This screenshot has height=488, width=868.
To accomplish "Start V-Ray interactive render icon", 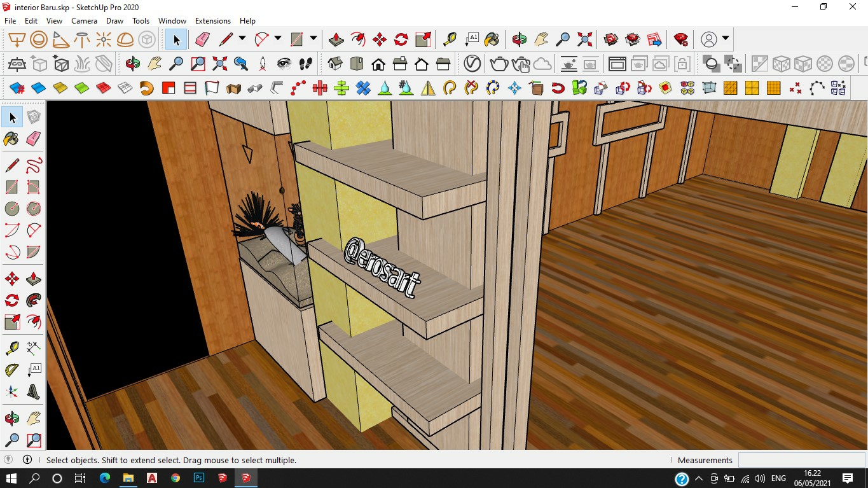I will point(521,64).
